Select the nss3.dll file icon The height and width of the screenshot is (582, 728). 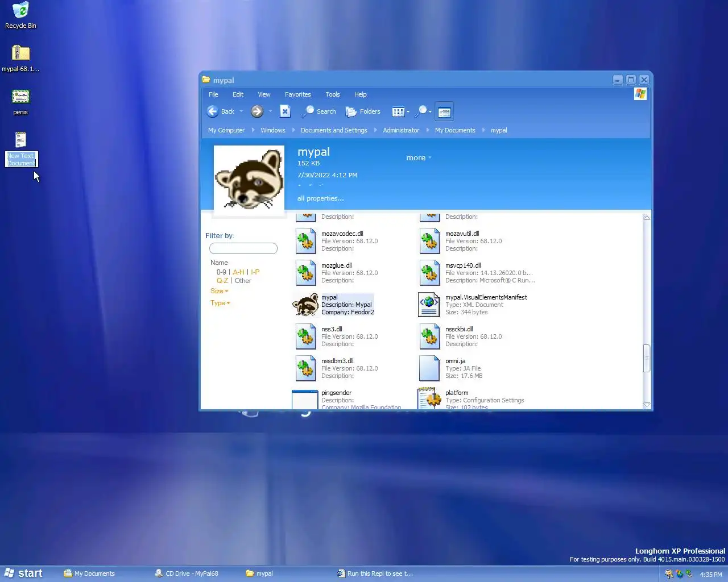[x=305, y=336]
